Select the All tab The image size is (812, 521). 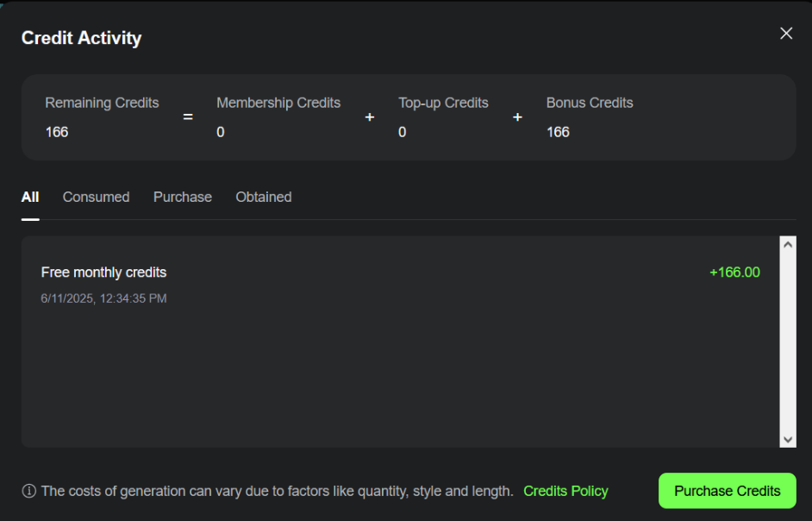pyautogui.click(x=29, y=197)
